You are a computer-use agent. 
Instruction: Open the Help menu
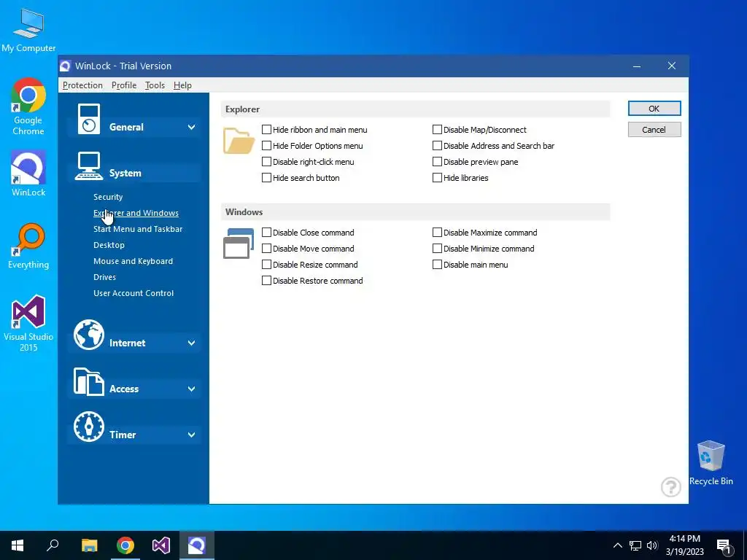(182, 85)
